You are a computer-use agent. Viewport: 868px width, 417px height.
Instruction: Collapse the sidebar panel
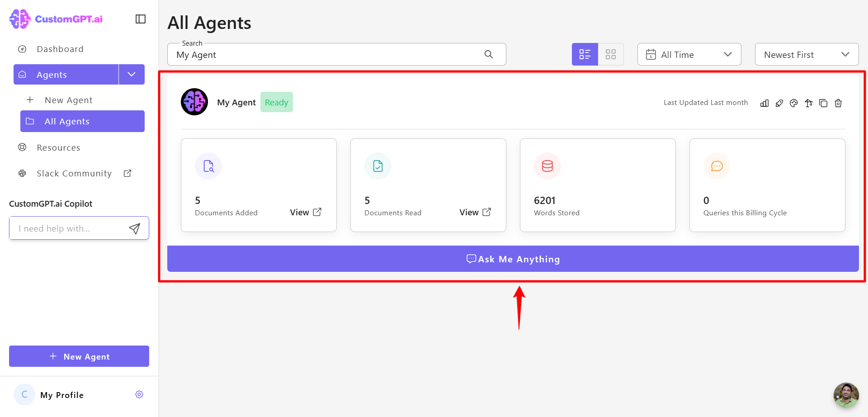pyautogui.click(x=141, y=19)
